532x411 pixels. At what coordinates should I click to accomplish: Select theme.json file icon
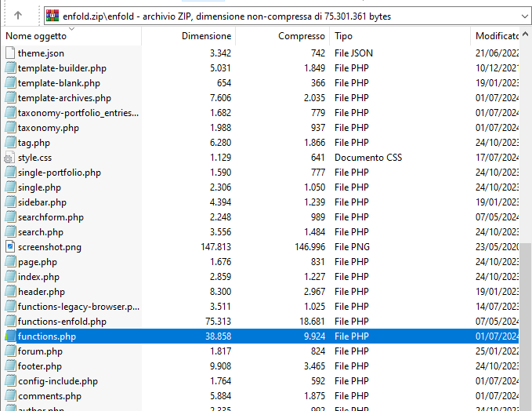[x=10, y=53]
